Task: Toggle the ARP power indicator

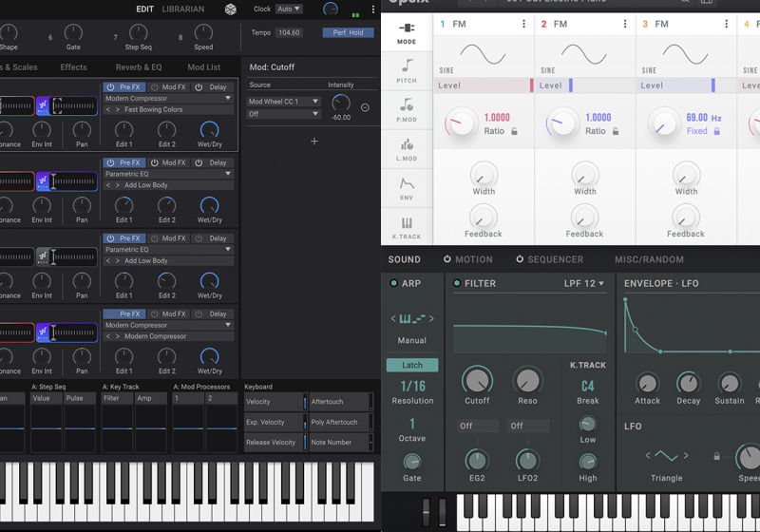Action: 394,283
